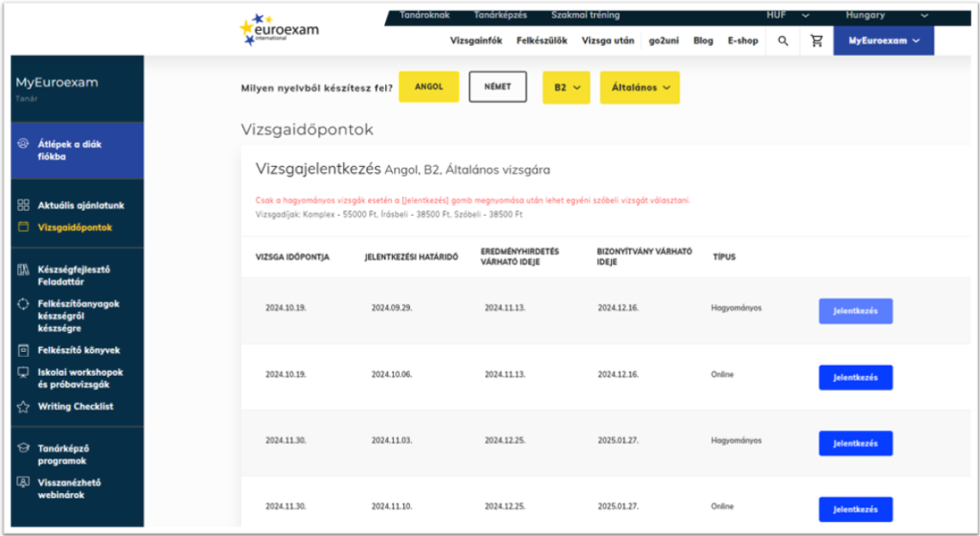Open Felkészítőanyagok készségről készségre sidebar item
The image size is (980, 536).
click(78, 316)
